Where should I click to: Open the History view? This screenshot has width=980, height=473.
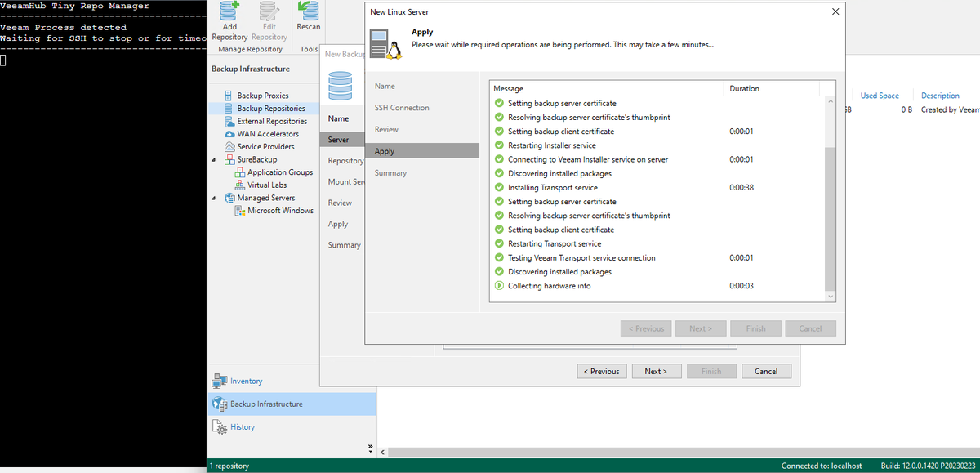pos(243,426)
